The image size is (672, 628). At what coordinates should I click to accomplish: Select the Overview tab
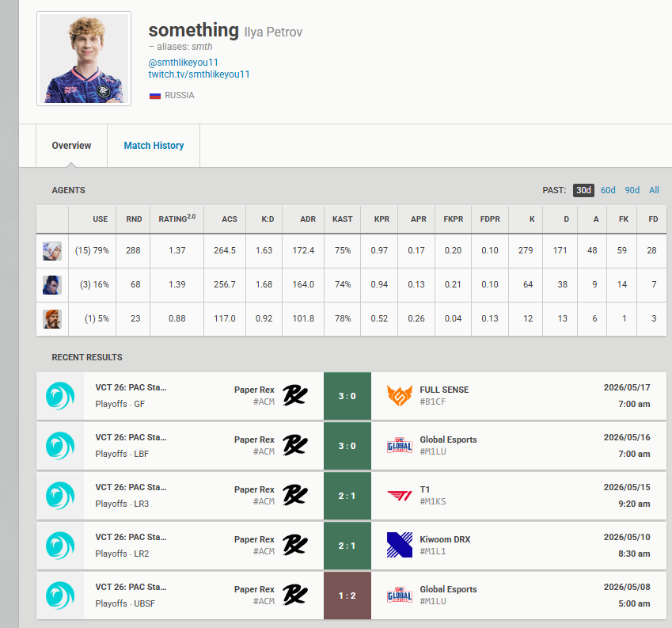point(71,146)
